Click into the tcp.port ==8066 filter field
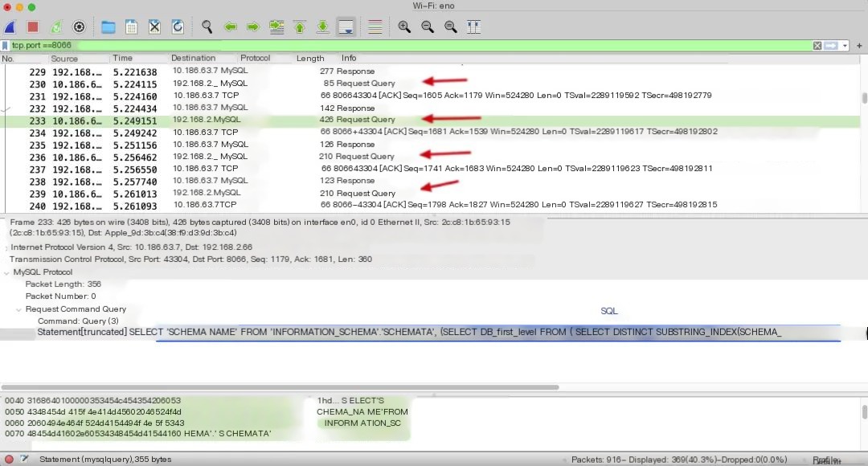The height and width of the screenshot is (466, 868). [x=410, y=45]
